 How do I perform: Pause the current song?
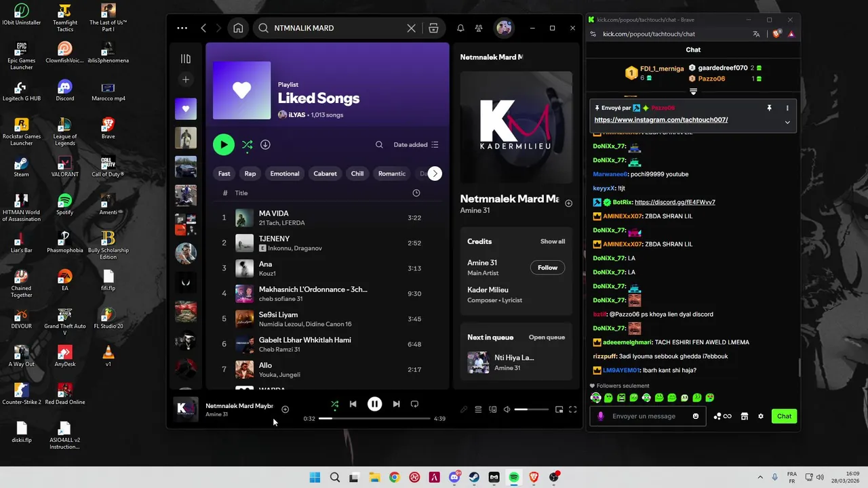click(x=374, y=404)
